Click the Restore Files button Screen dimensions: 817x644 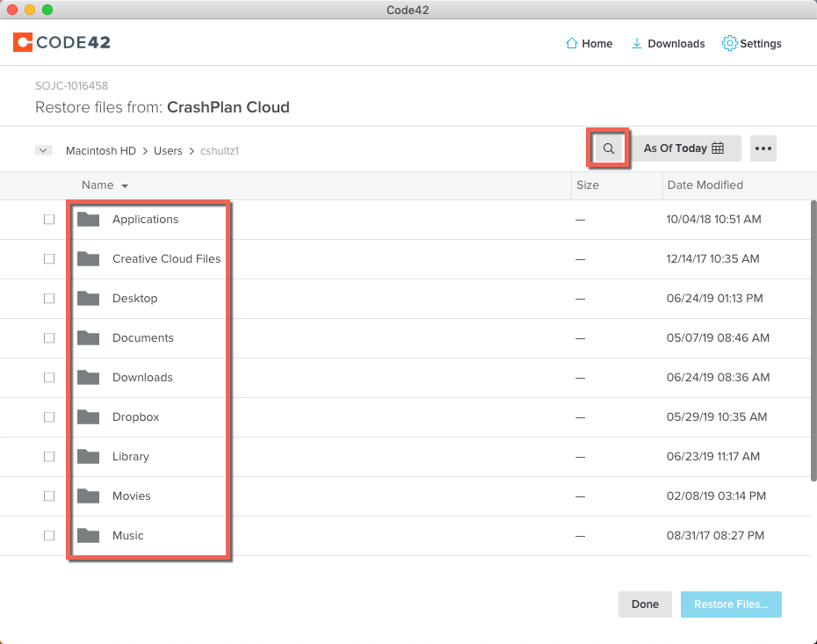pyautogui.click(x=731, y=604)
